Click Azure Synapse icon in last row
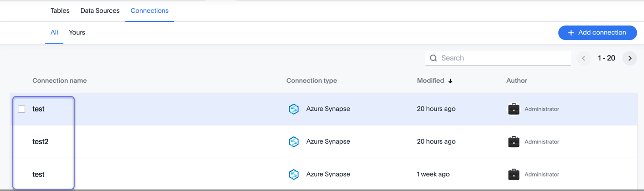 [294, 175]
